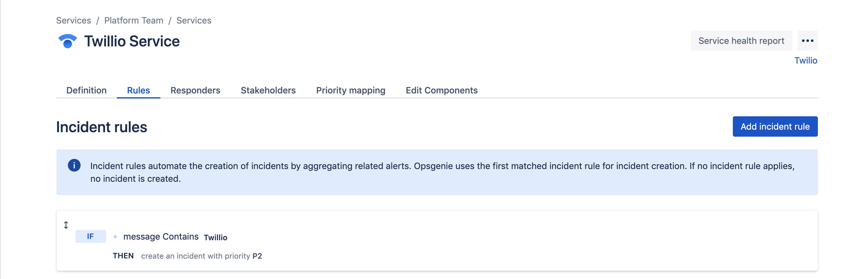Image resolution: width=868 pixels, height=279 pixels.
Task: Click Add incident rule button
Action: coord(775,126)
